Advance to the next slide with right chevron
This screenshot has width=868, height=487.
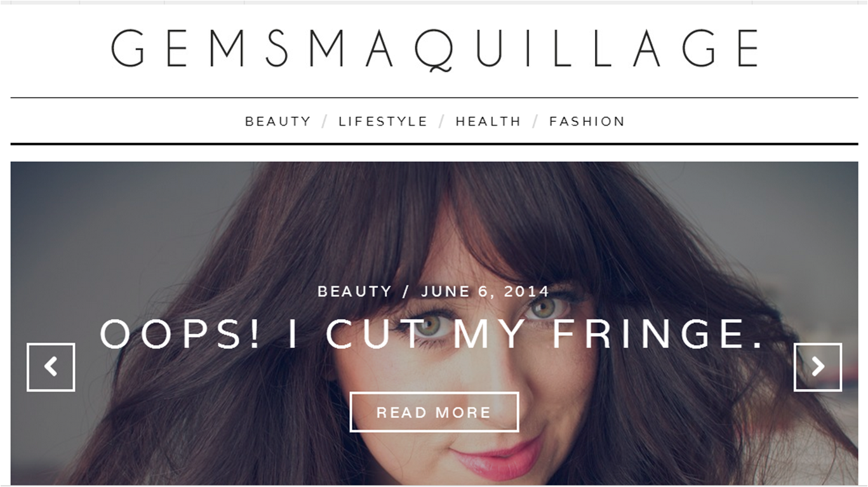tap(818, 367)
